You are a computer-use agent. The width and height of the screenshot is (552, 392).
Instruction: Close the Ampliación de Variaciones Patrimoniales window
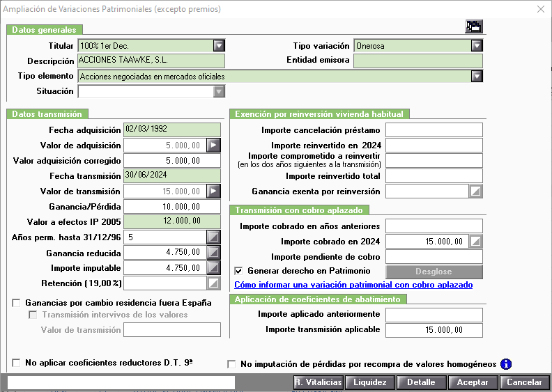coord(541,9)
